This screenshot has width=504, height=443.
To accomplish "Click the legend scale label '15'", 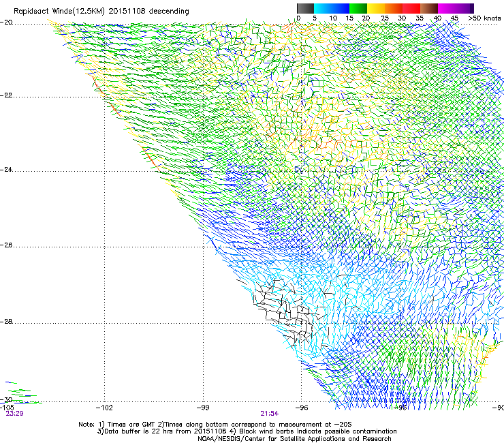I will (x=349, y=18).
